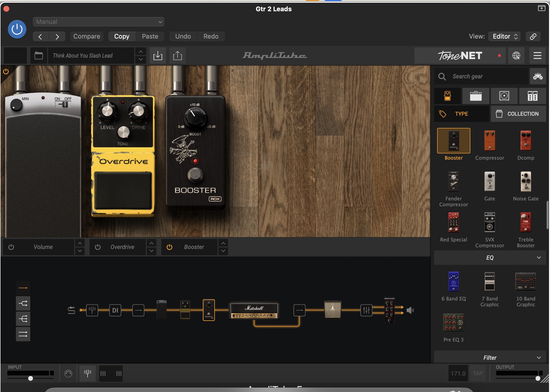Screen dimensions: 550x392
Task: Select the single series routing icon
Action: point(23,288)
